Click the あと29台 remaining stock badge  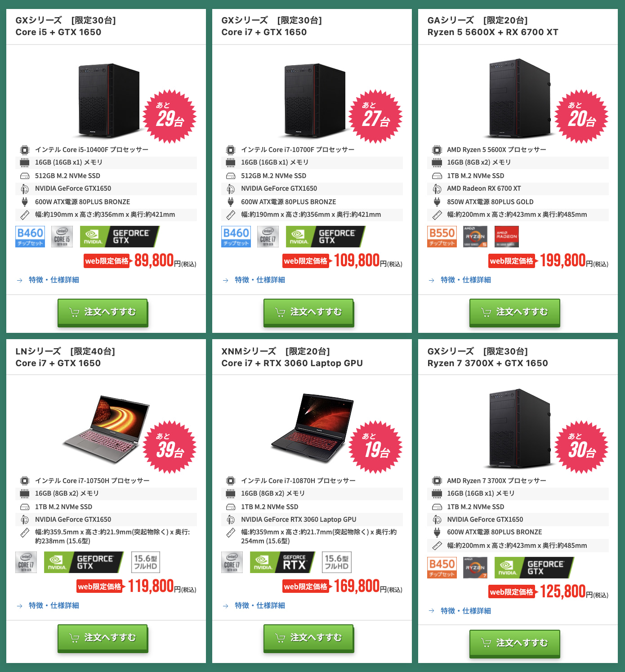coord(170,116)
